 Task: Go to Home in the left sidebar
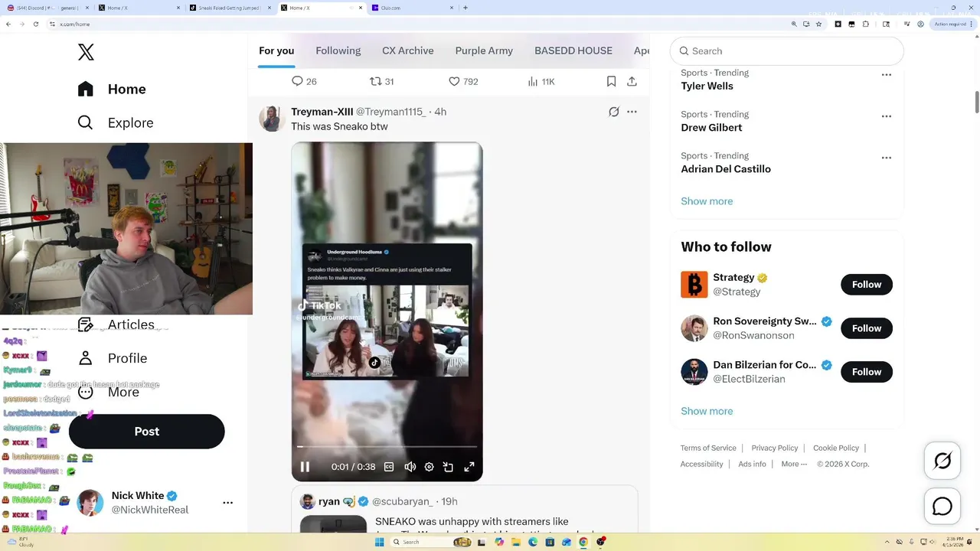(x=112, y=89)
